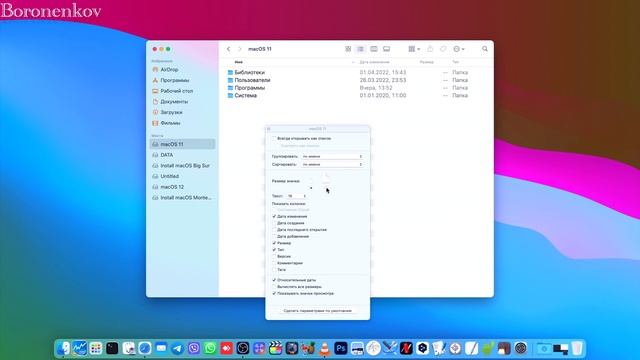Image resolution: width=640 pixels, height=360 pixels.
Task: Select the macOS 12 volume in sidebar
Action: 182,187
